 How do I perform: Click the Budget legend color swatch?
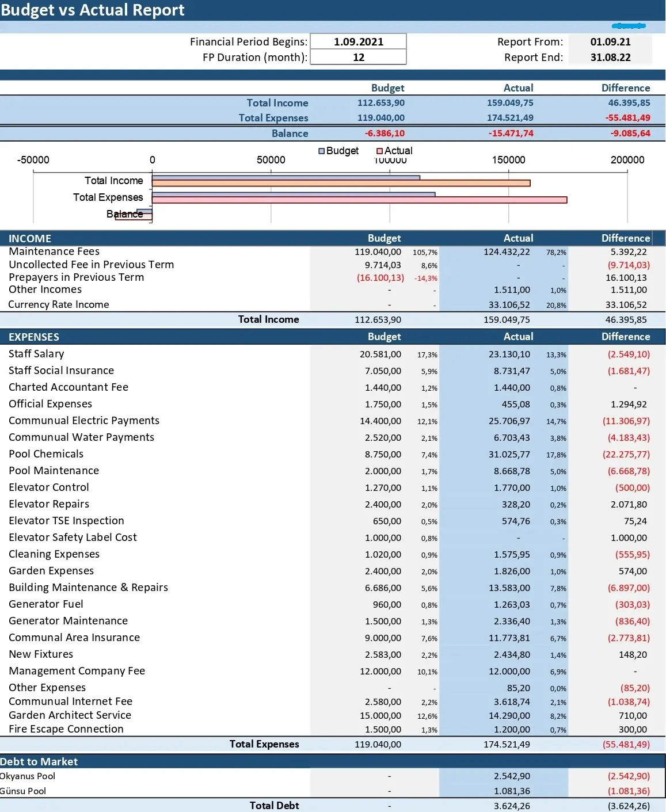point(322,151)
